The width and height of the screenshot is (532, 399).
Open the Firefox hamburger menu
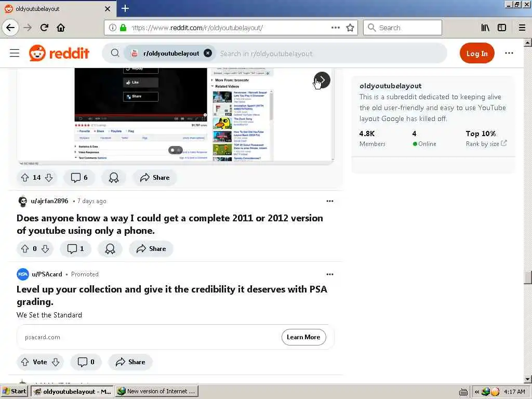(522, 28)
